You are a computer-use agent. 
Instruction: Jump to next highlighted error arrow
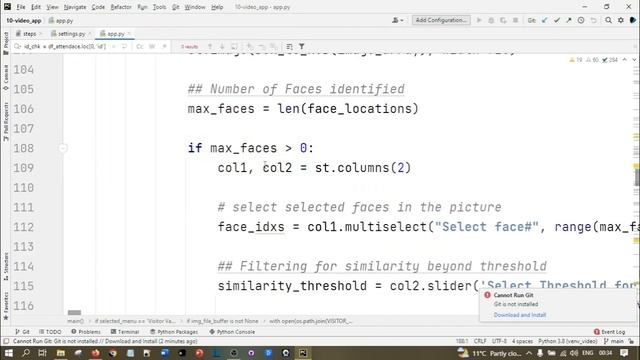pos(634,60)
